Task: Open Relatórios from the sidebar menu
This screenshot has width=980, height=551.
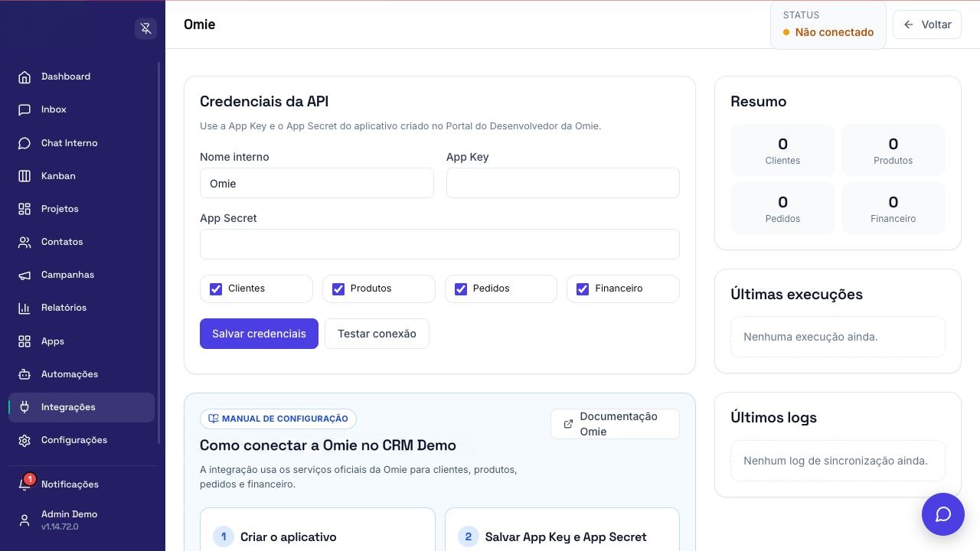Action: click(81, 308)
